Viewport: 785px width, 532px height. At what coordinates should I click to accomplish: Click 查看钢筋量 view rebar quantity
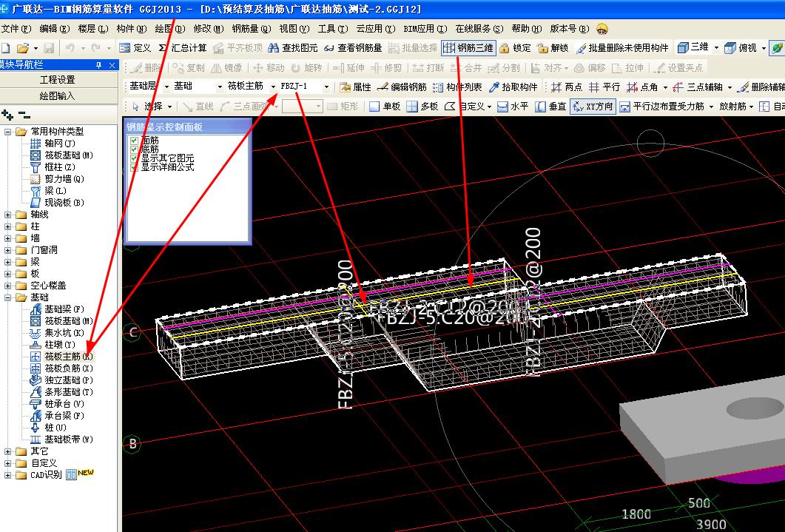(352, 48)
